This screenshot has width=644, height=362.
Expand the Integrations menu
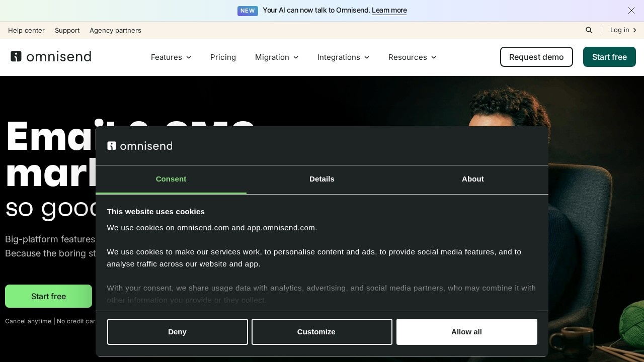point(344,57)
